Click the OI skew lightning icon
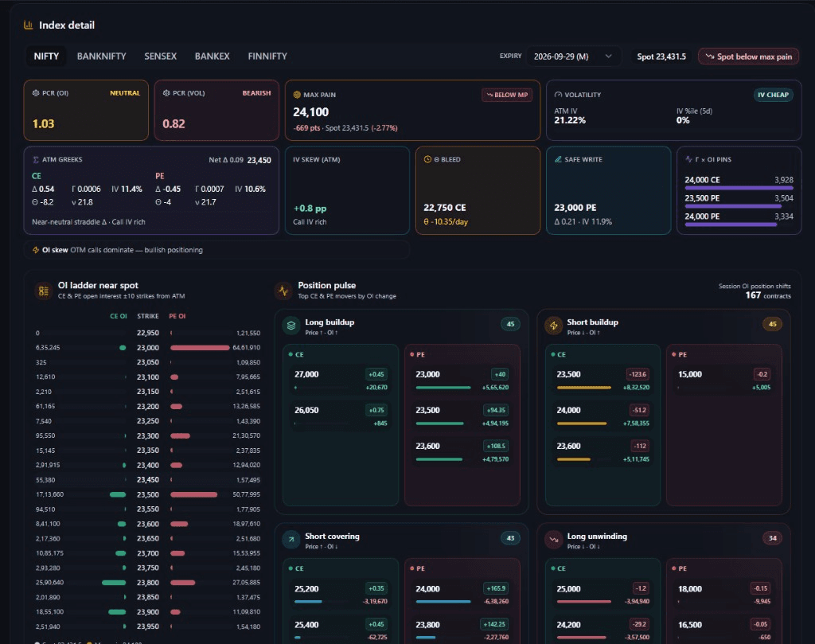 [36, 250]
